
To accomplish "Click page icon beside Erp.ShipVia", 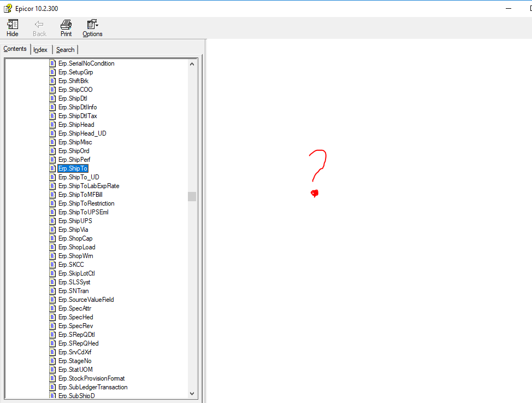I will coord(52,230).
